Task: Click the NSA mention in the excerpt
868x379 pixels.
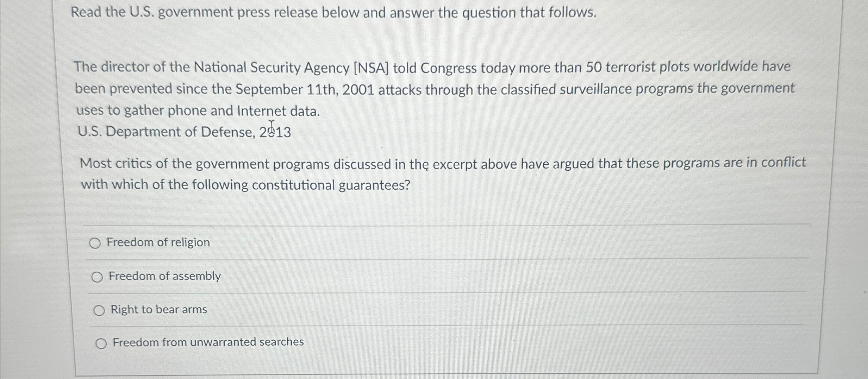Action: (372, 67)
